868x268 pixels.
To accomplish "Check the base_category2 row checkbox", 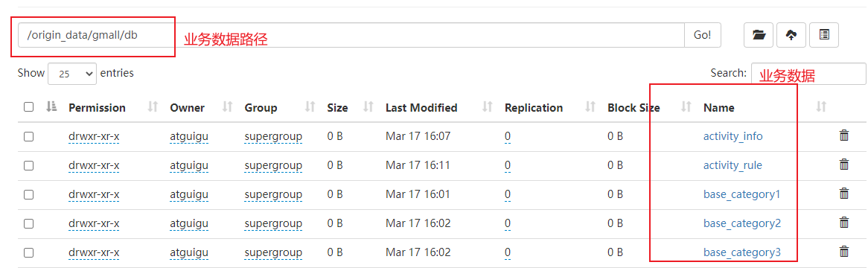I will pos(28,223).
